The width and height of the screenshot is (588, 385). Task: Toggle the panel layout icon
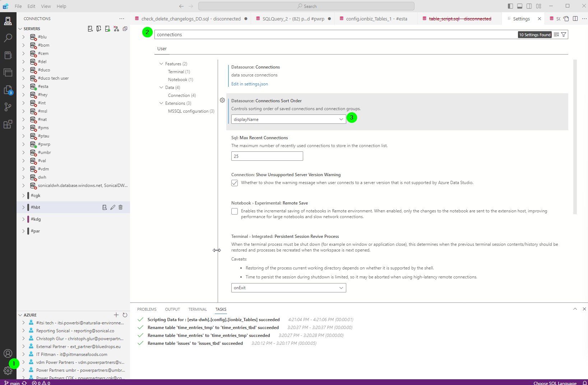[x=520, y=6]
